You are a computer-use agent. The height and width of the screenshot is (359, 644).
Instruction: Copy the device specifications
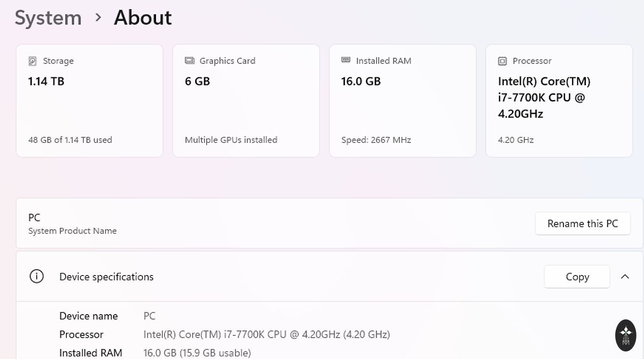(577, 277)
